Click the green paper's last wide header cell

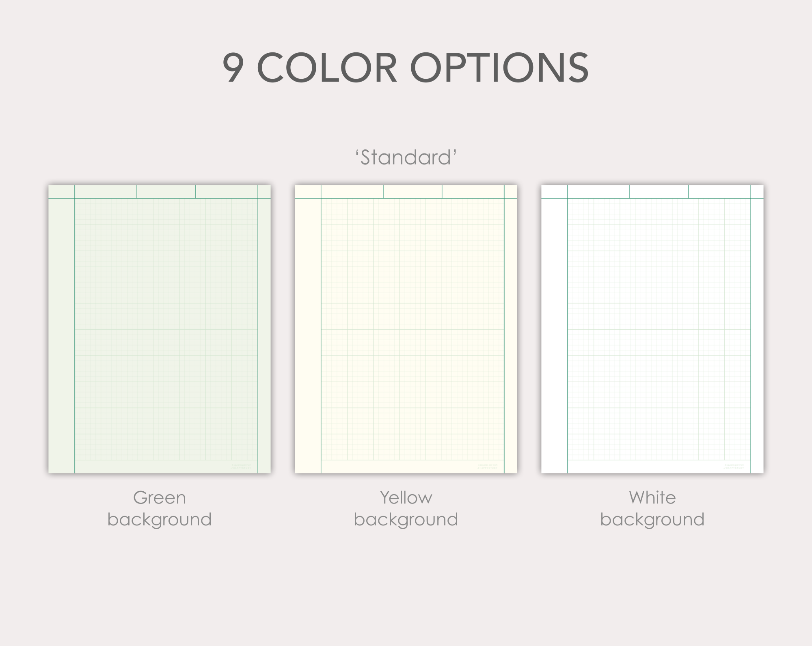point(227,192)
